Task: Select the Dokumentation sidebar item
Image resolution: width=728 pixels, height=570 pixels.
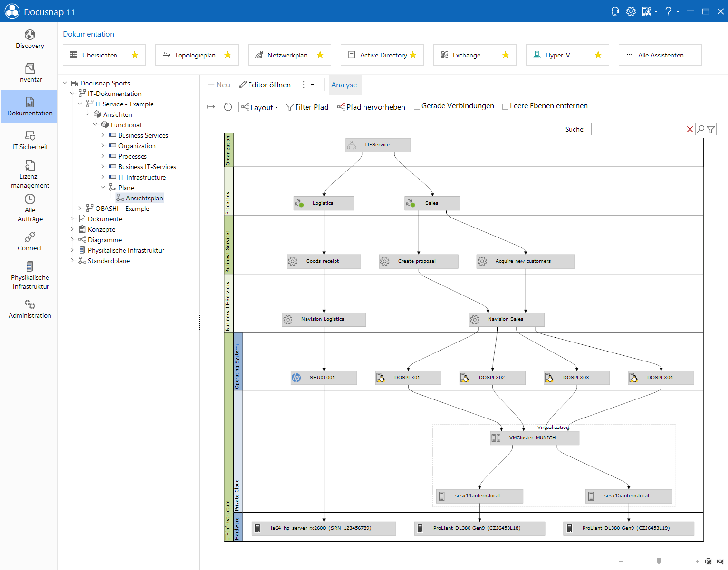Action: 29,107
